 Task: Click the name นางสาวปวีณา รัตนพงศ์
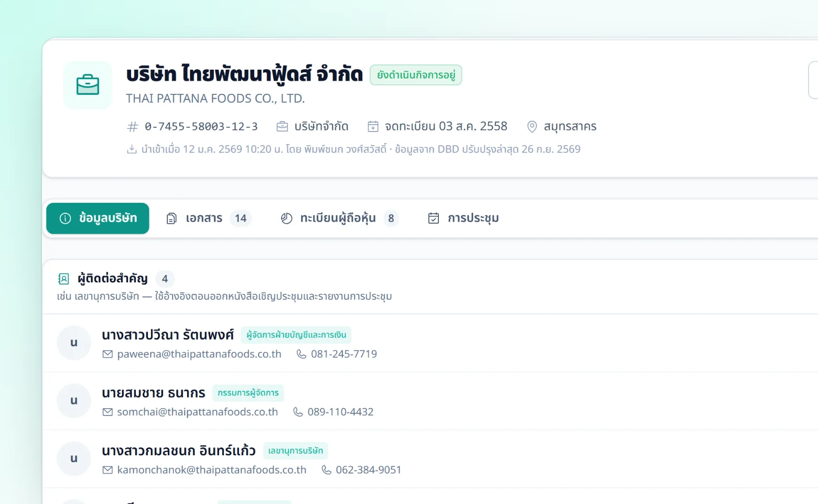(168, 335)
